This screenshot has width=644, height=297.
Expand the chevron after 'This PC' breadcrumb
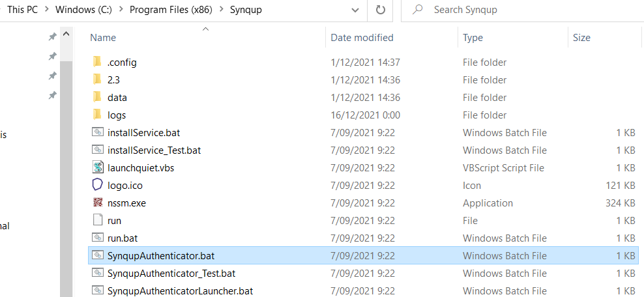[x=46, y=10]
